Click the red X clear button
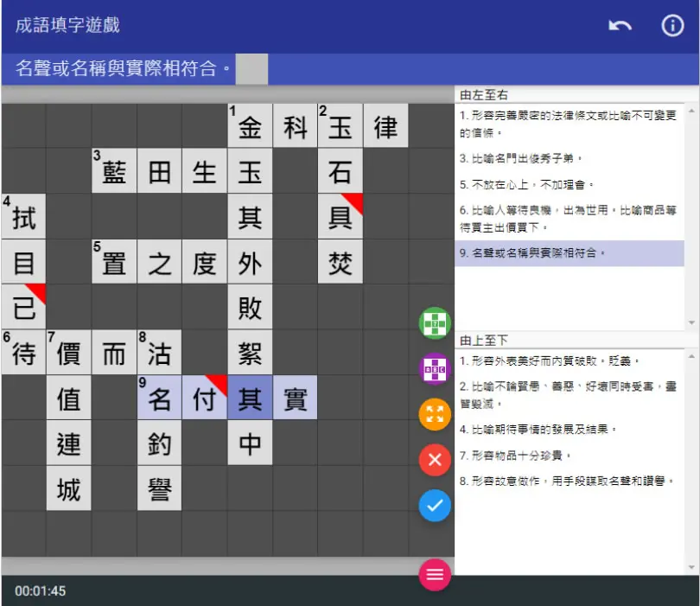This screenshot has width=700, height=606. point(435,460)
